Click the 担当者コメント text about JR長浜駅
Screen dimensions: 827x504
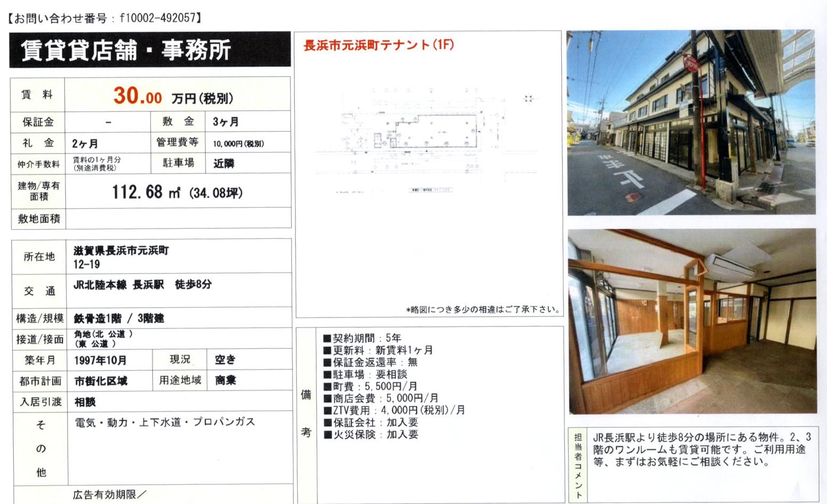[x=701, y=449]
